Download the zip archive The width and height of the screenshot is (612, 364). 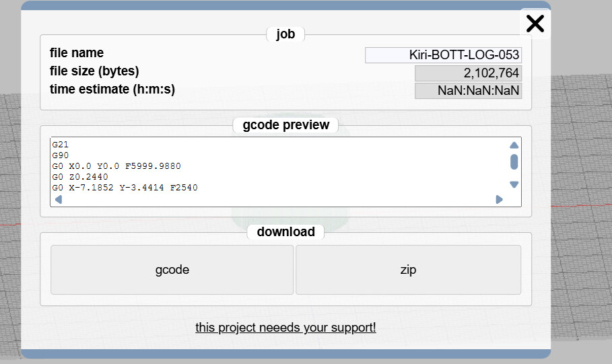click(408, 270)
